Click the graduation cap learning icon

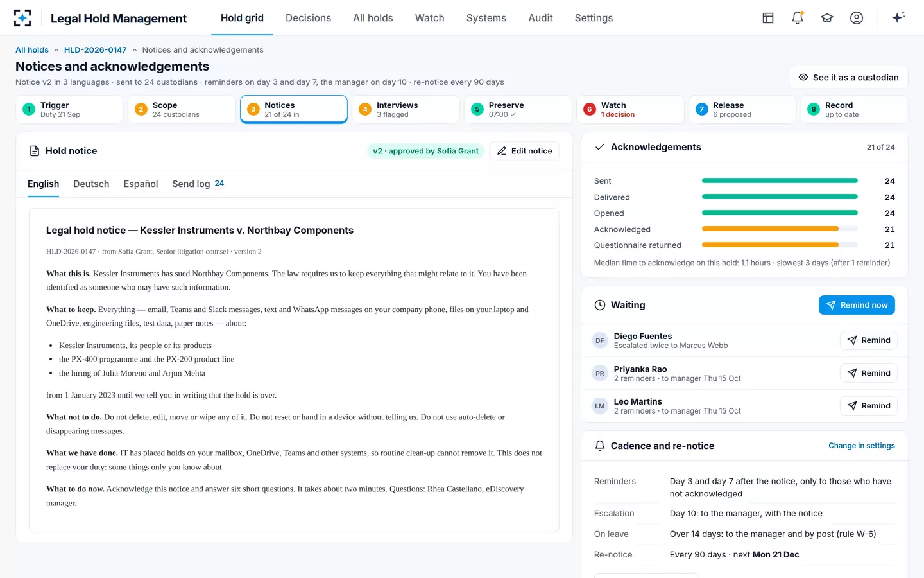point(827,18)
